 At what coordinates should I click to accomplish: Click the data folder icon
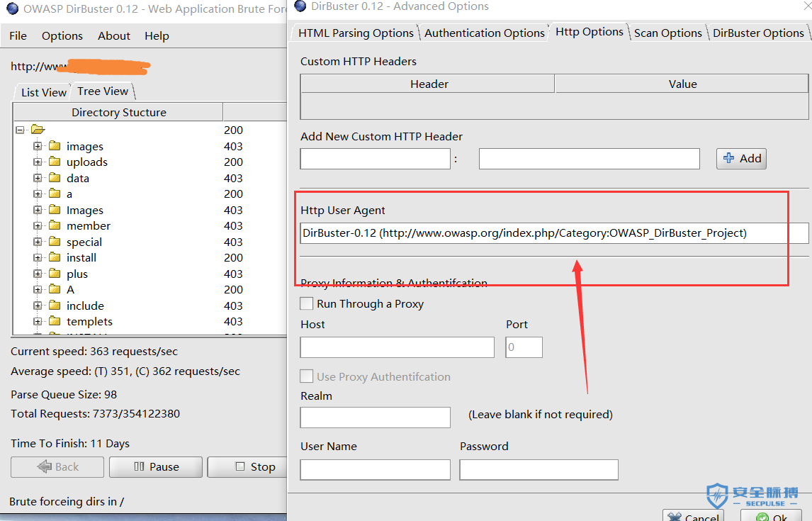[55, 178]
